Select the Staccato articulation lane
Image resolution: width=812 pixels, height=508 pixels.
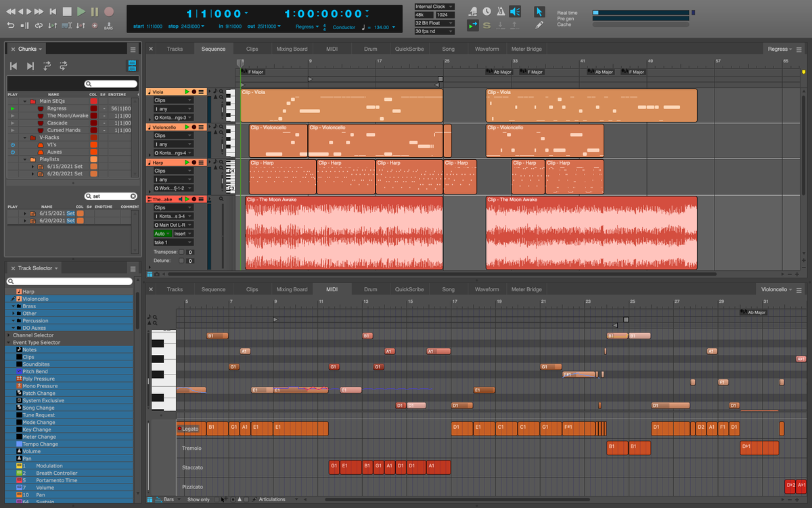point(191,467)
